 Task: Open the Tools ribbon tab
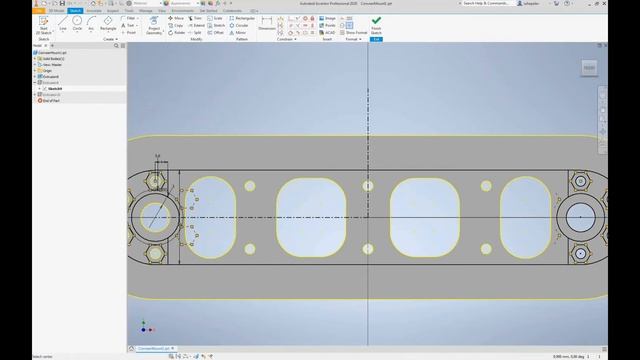[x=129, y=11]
